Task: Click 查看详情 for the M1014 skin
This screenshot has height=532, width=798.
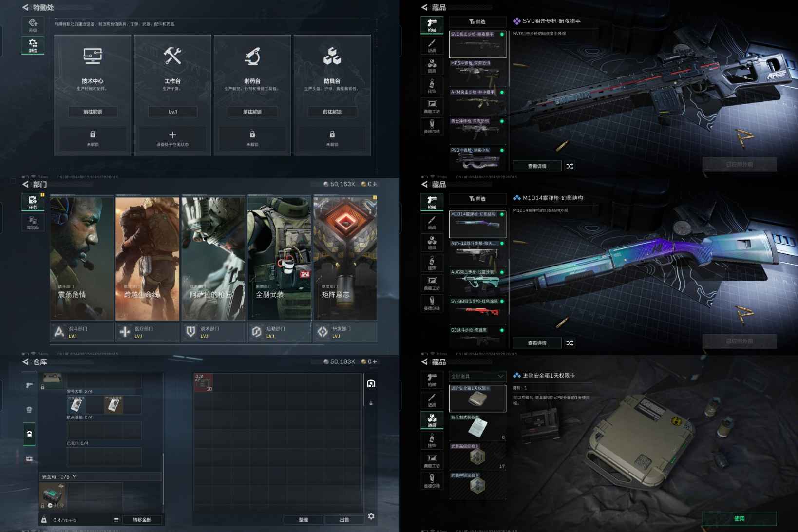Action: [537, 343]
